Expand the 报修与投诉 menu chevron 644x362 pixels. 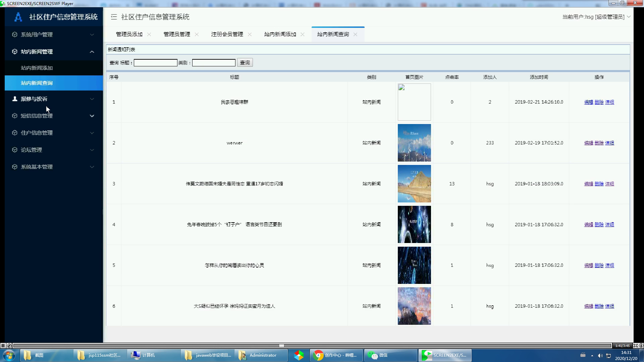coord(92,99)
